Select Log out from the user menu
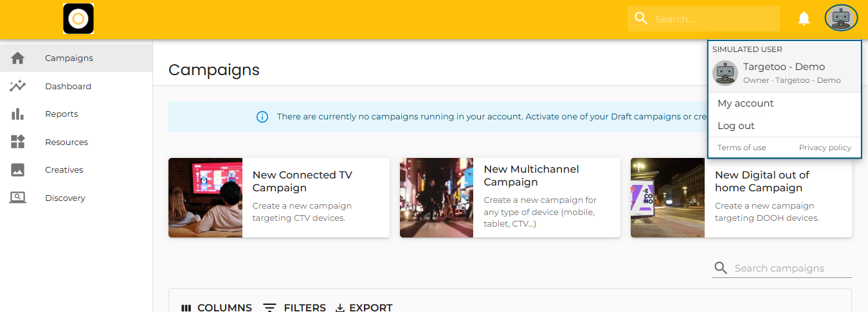The height and width of the screenshot is (312, 868). (x=736, y=126)
